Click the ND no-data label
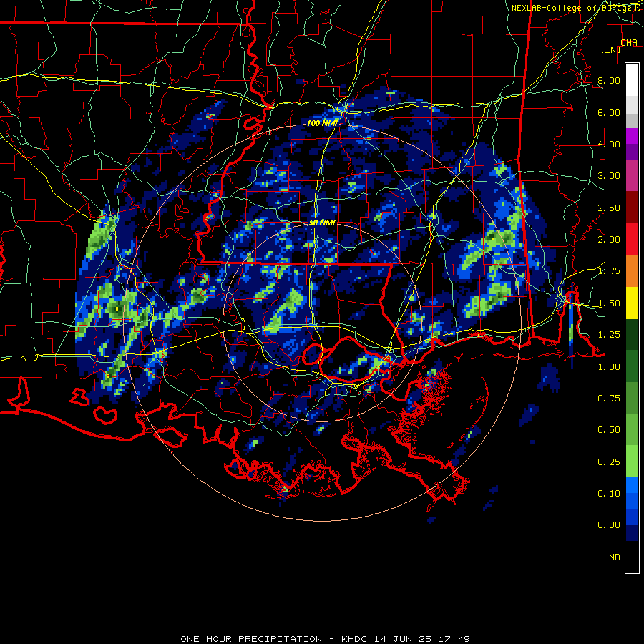The width and height of the screenshot is (644, 644). click(x=615, y=557)
